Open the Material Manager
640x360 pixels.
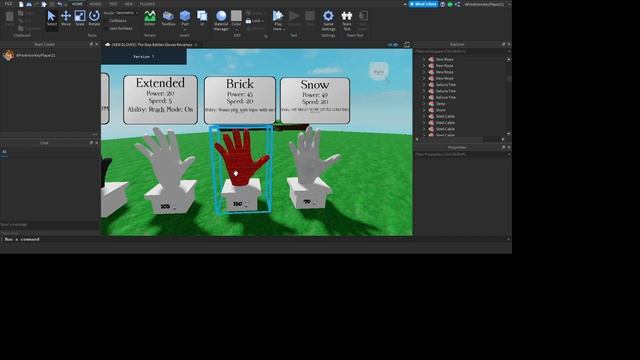[x=221, y=20]
